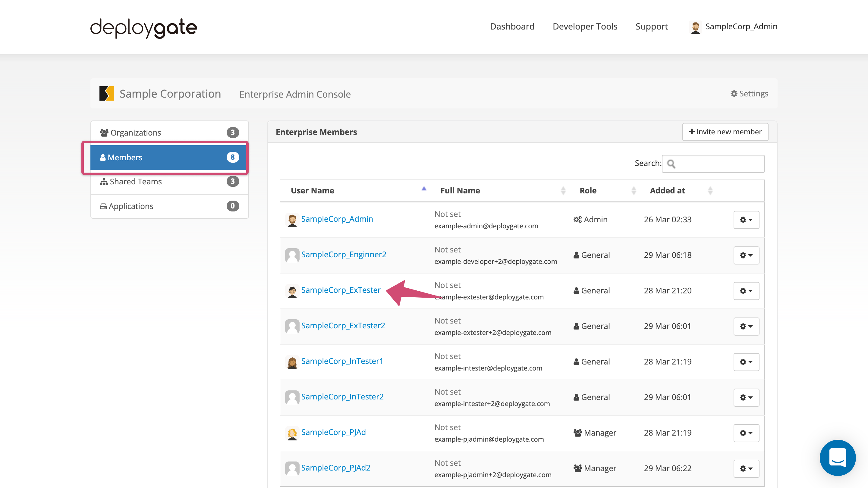Open SampleCorp_ExTester user link
Viewport: 868px width, 488px height.
tap(341, 290)
